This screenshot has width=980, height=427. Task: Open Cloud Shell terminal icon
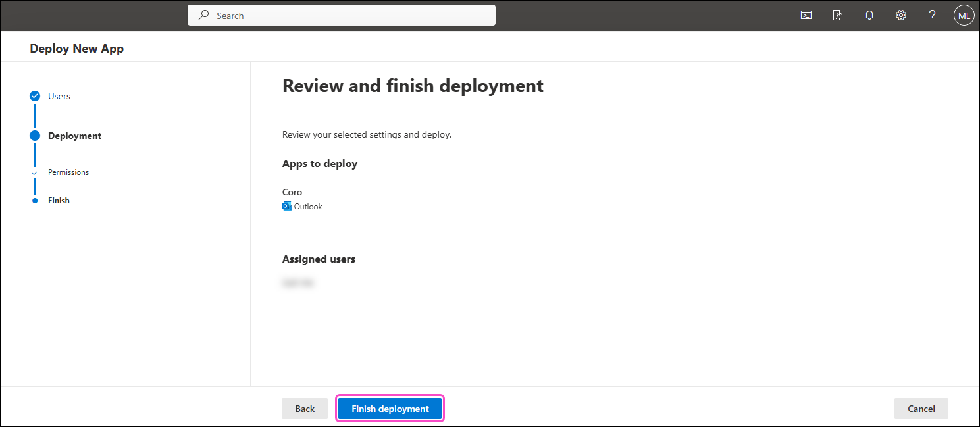click(806, 16)
